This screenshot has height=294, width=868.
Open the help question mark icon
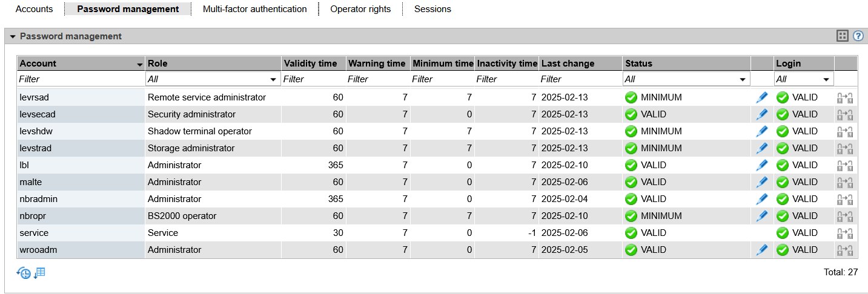(858, 36)
